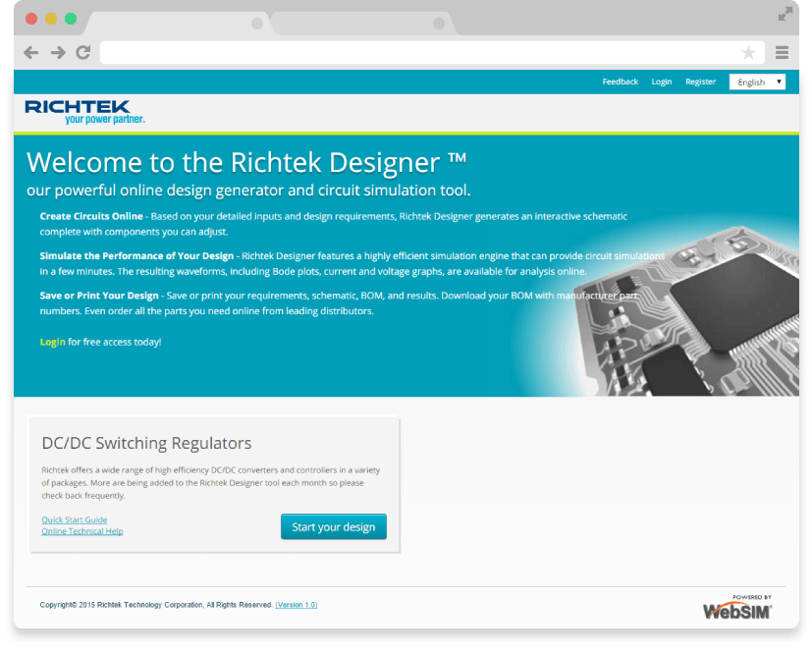Reload the page with the refresh icon
The width and height of the screenshot is (812, 655).
point(83,52)
